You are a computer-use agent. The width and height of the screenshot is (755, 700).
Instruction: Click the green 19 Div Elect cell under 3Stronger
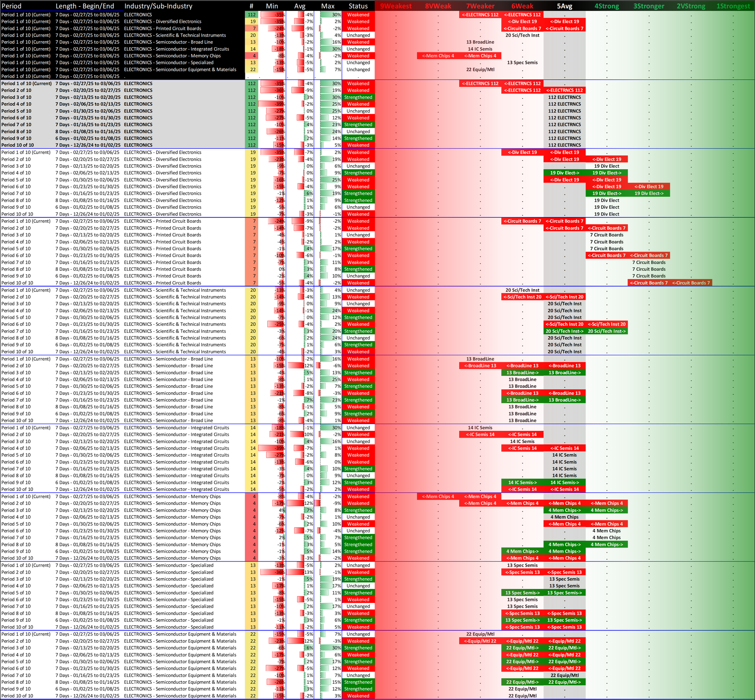(649, 194)
